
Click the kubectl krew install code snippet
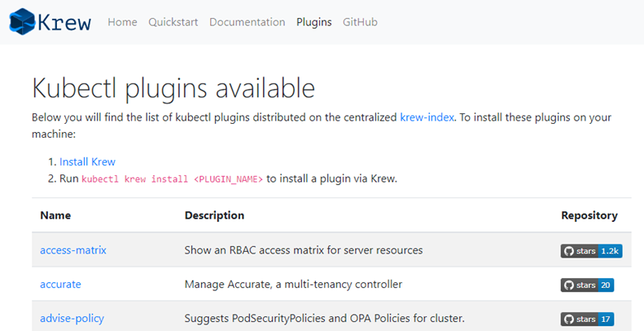172,179
